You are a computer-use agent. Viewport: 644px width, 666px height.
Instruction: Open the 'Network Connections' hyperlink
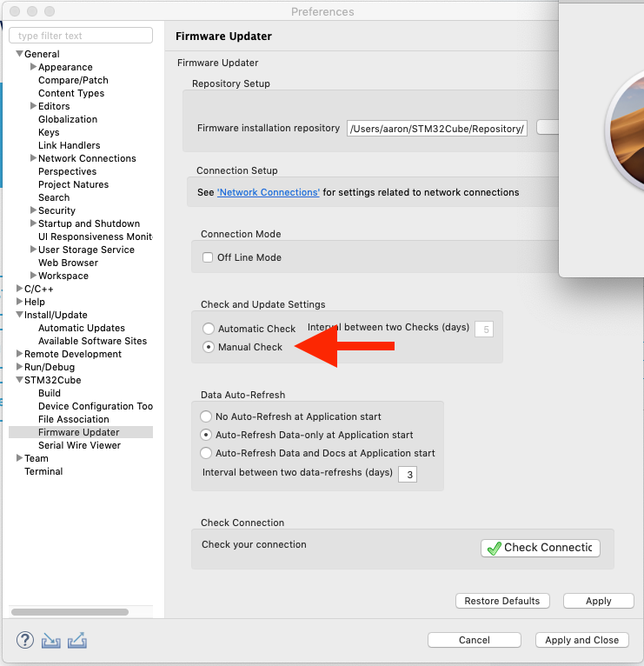[x=269, y=192]
